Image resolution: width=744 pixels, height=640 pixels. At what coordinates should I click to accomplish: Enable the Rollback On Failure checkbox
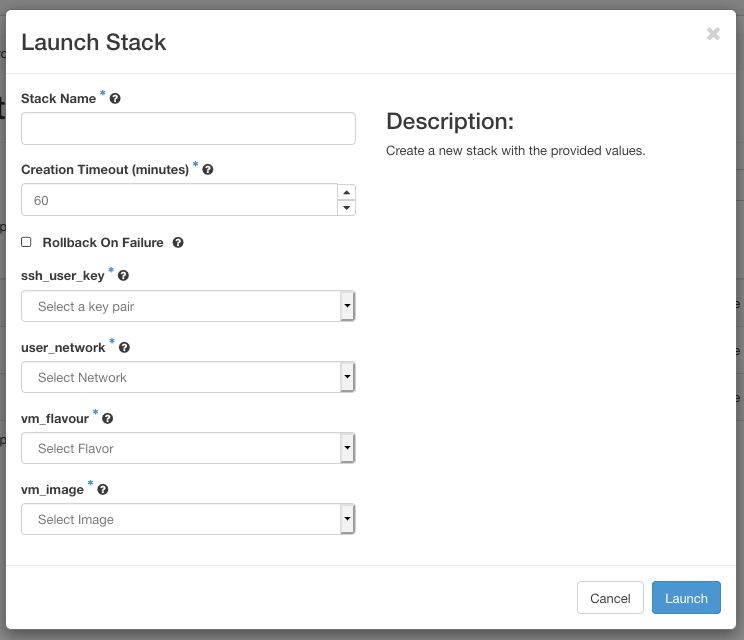(26, 242)
